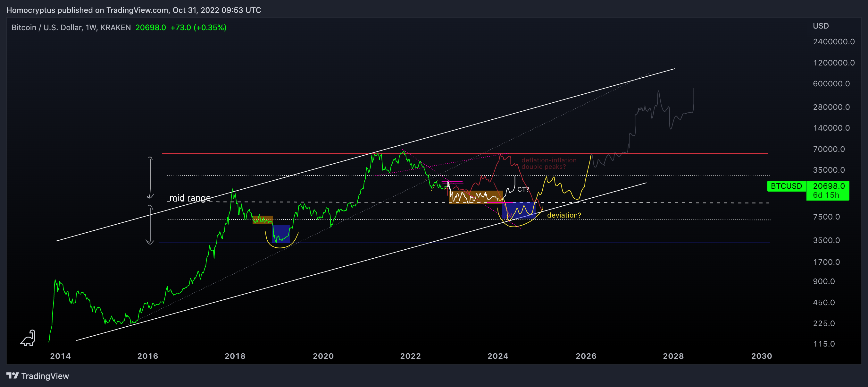
Task: Click the +73.0 (+0.35%) change value
Action: point(198,27)
